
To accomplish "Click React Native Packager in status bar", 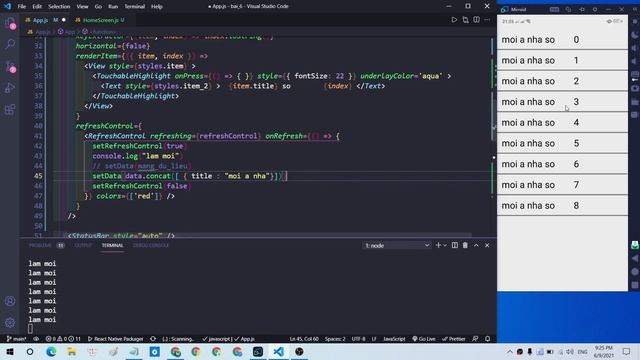I will pyautogui.click(x=116, y=339).
